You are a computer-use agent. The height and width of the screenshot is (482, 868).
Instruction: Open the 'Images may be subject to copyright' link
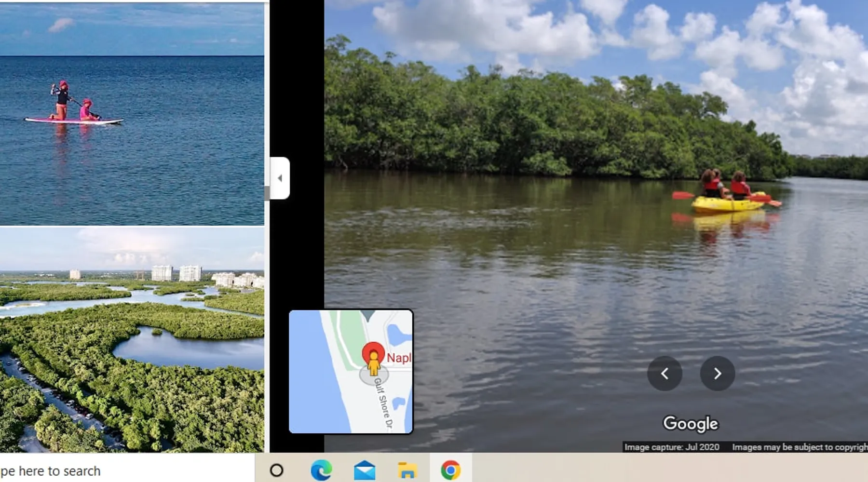click(x=799, y=447)
